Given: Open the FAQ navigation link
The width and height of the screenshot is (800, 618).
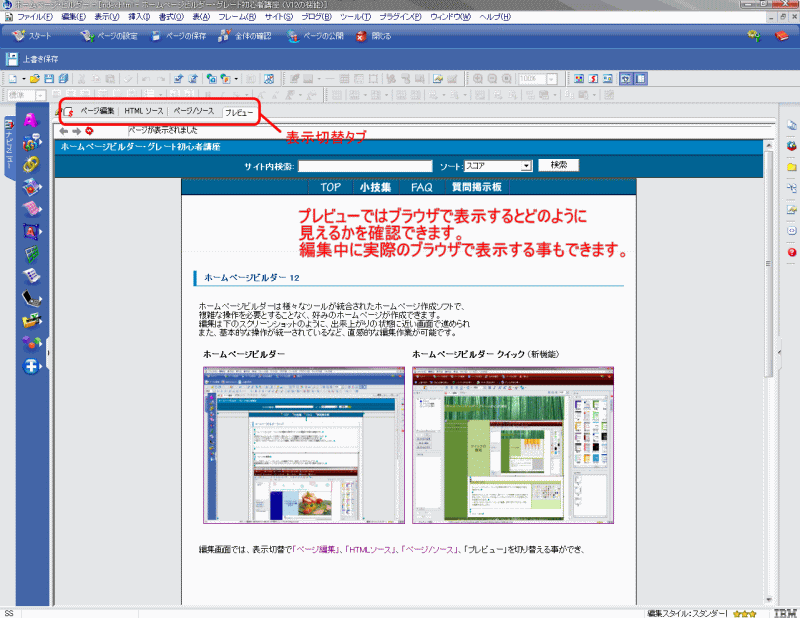Looking at the screenshot, I should (x=421, y=187).
